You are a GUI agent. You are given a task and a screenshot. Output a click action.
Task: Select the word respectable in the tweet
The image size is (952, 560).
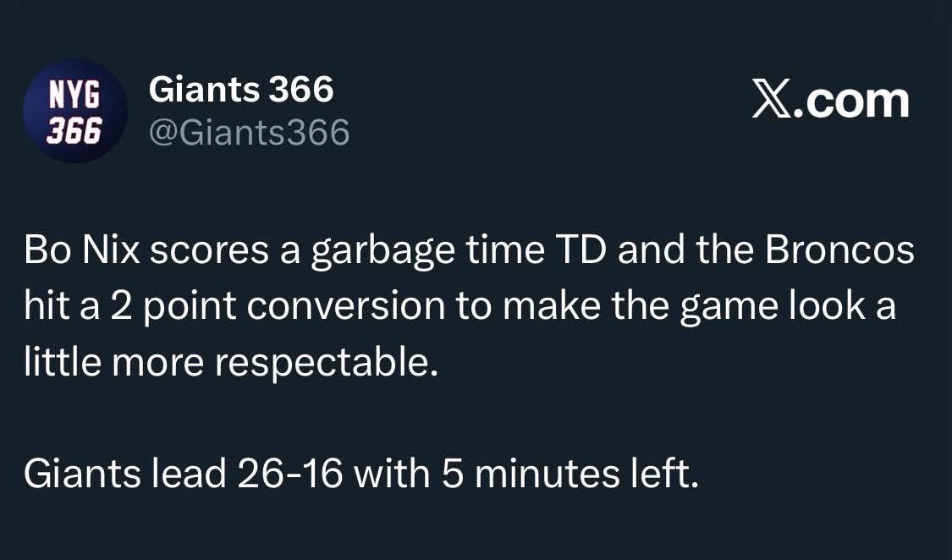[326, 363]
